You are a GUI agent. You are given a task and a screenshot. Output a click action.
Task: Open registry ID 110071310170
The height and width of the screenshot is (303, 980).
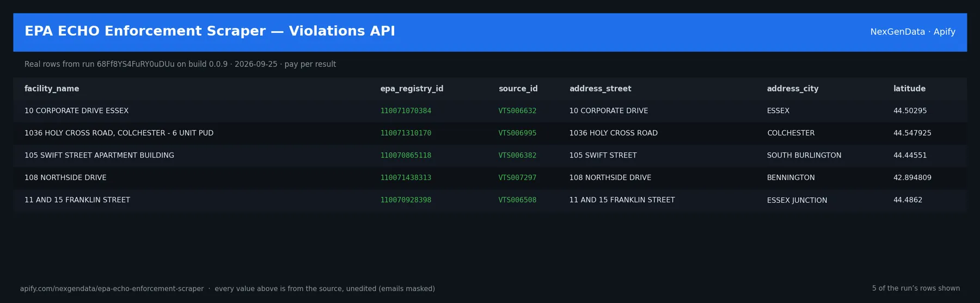tap(406, 133)
